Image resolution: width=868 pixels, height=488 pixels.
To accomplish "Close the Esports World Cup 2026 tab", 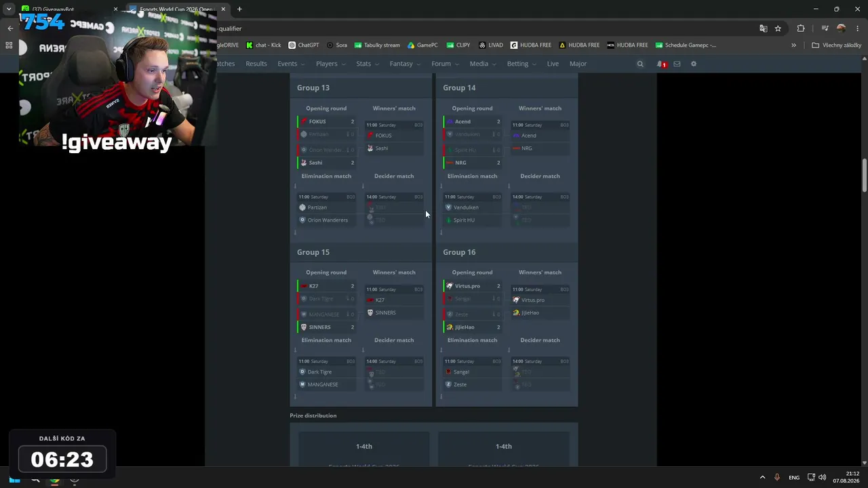I will pos(224,9).
